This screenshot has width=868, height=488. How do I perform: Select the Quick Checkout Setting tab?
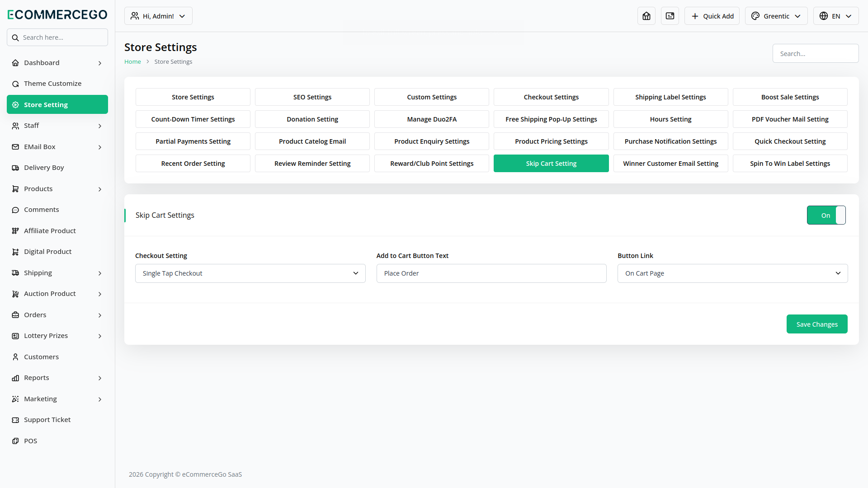pos(790,141)
